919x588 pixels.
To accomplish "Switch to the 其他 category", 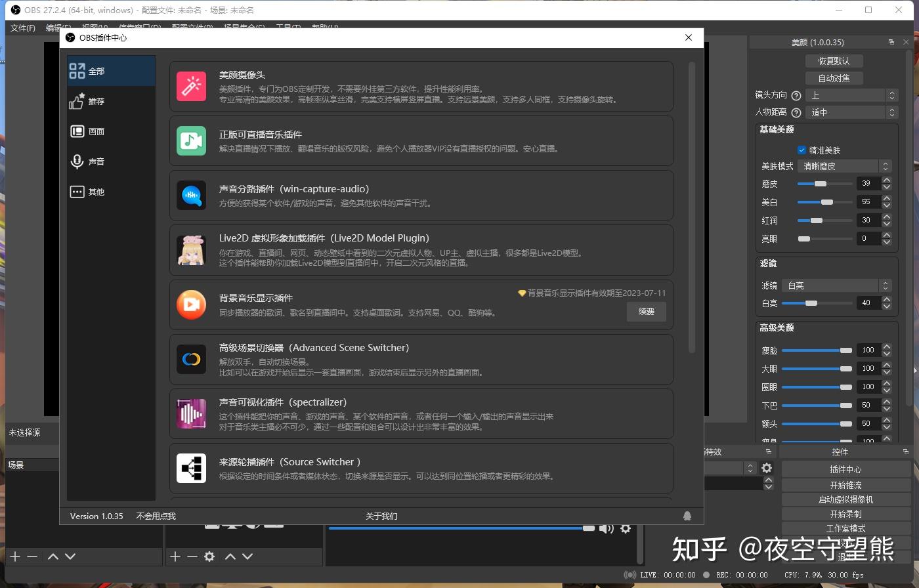I will pos(111,192).
